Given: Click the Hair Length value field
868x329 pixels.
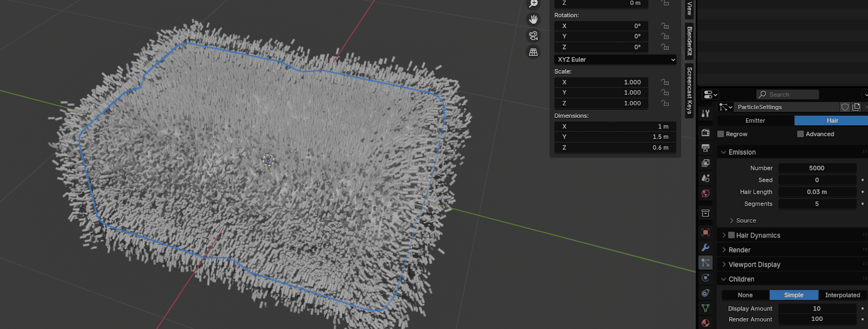Looking at the screenshot, I should (816, 192).
